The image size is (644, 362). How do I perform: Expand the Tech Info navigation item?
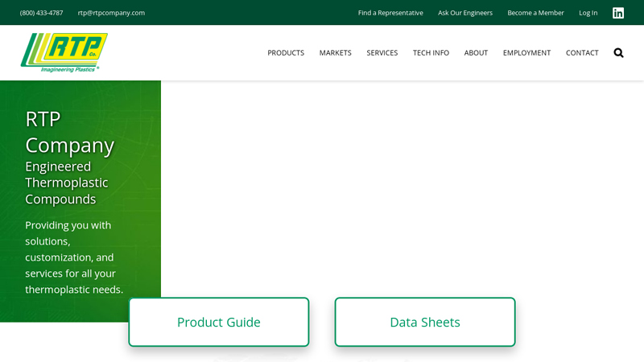pos(431,53)
